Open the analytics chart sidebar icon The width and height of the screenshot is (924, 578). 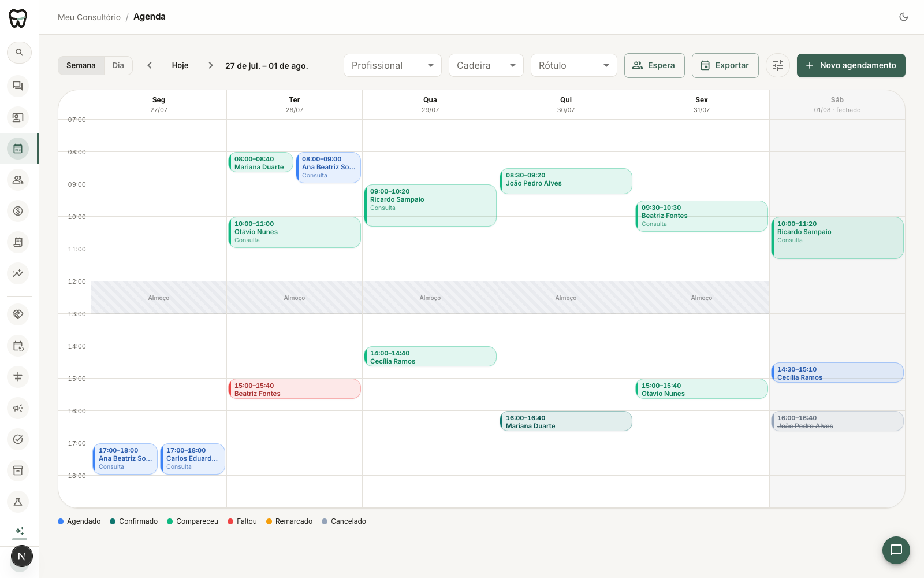pyautogui.click(x=18, y=273)
